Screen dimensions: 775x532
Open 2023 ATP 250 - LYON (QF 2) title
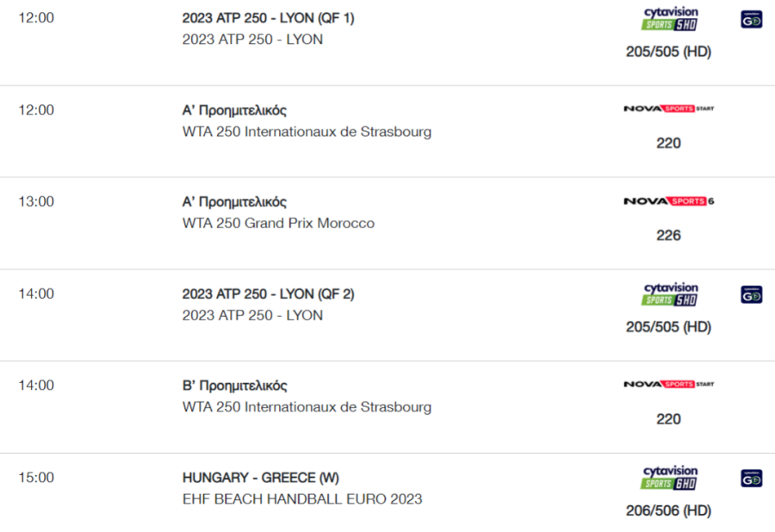(268, 294)
